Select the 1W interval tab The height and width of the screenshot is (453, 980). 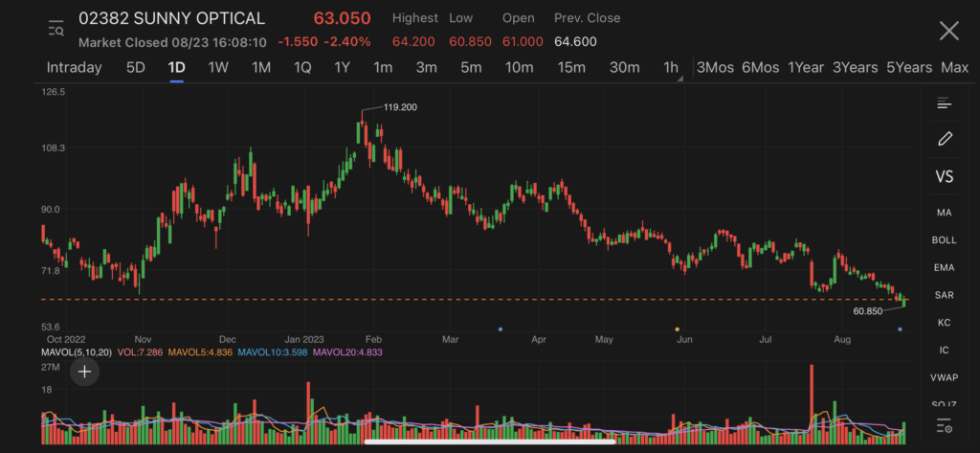click(218, 68)
